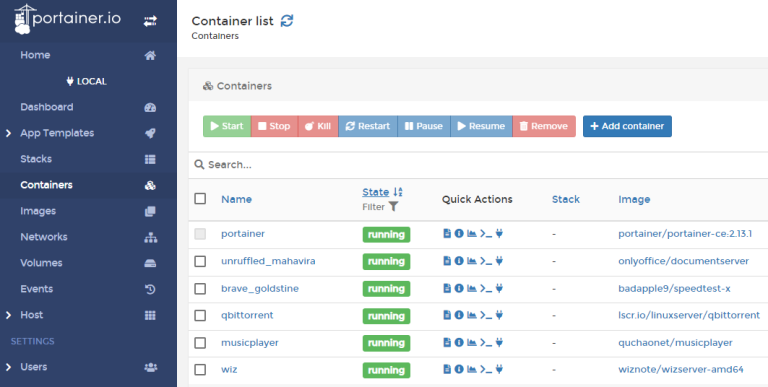The height and width of the screenshot is (387, 768).
Task: Open logs icon for musicplayer
Action: (x=447, y=342)
